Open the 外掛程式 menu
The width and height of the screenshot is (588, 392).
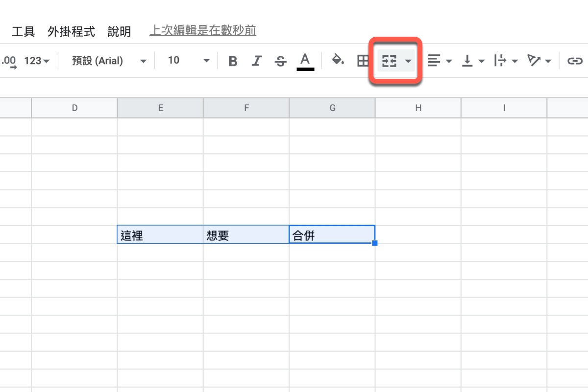[x=71, y=32]
